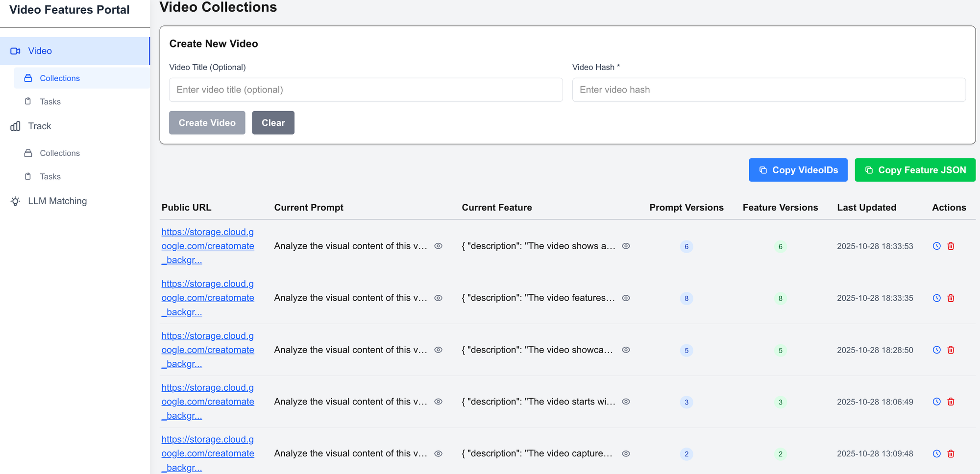Click the green Copy Feature JSON button
This screenshot has width=980, height=474.
(x=914, y=170)
